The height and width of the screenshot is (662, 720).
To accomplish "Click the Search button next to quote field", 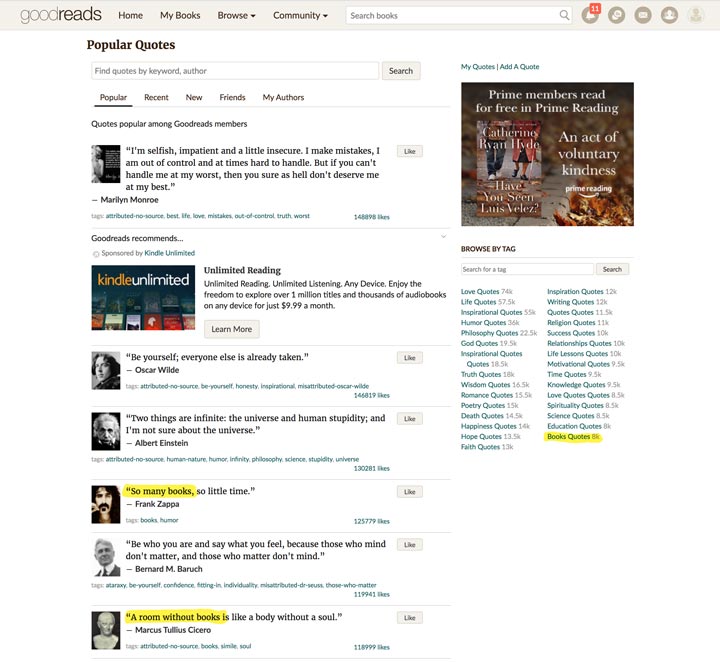I will tap(401, 71).
